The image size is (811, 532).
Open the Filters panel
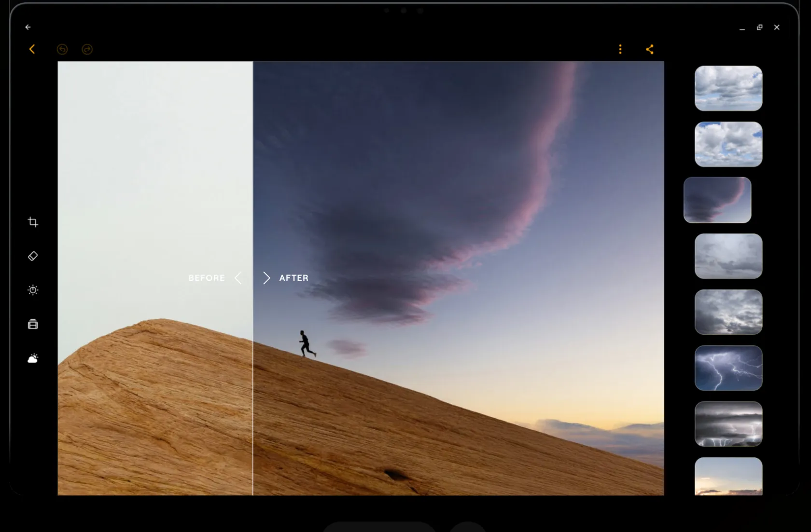[x=32, y=324]
